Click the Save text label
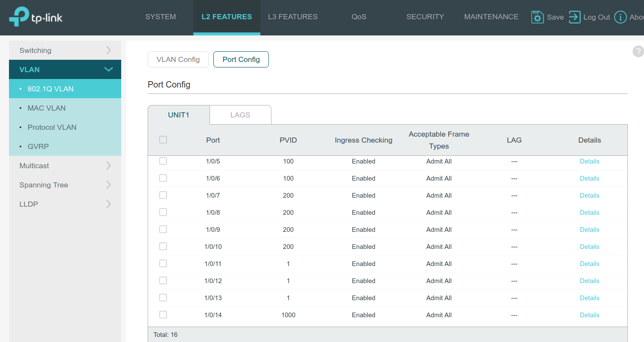 point(555,17)
